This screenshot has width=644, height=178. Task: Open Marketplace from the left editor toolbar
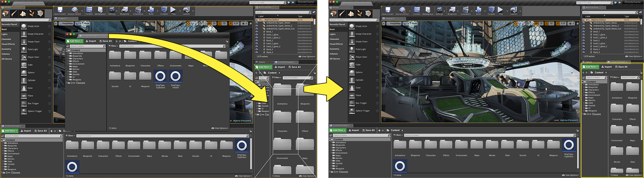click(x=100, y=11)
